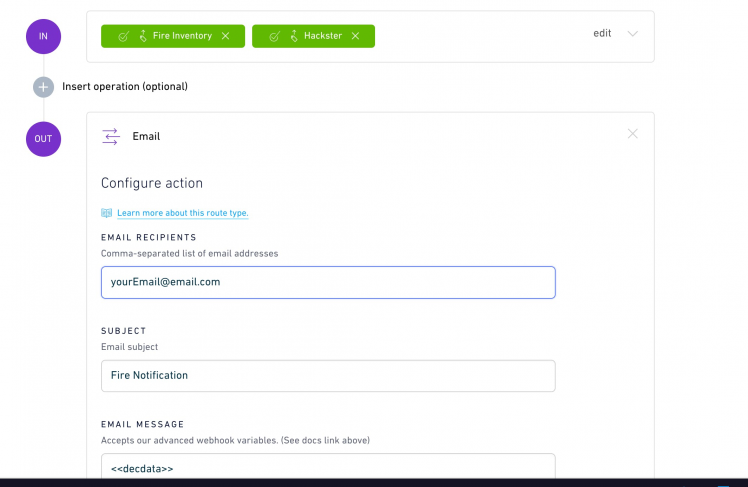Click the plus icon to insert operation
The width and height of the screenshot is (748, 487).
pyautogui.click(x=43, y=87)
